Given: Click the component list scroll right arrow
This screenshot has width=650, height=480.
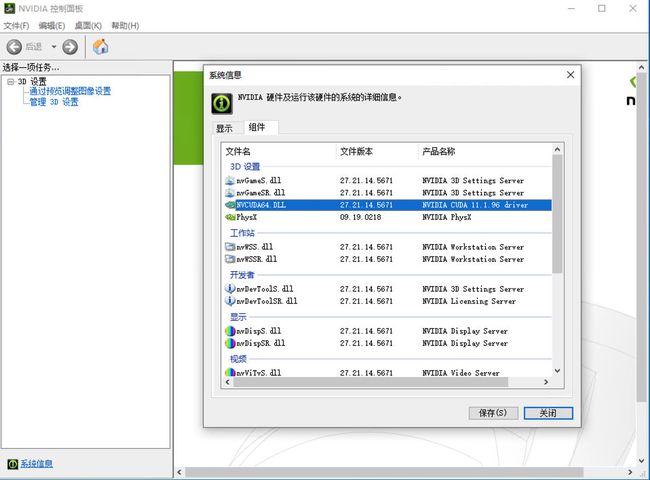Looking at the screenshot, I should coord(546,382).
